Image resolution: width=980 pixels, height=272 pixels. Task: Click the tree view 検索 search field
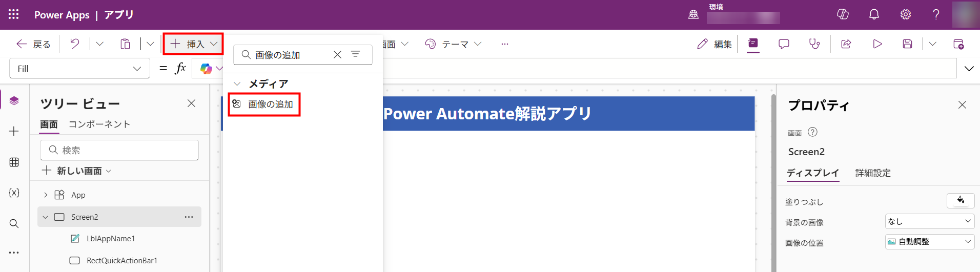[119, 150]
